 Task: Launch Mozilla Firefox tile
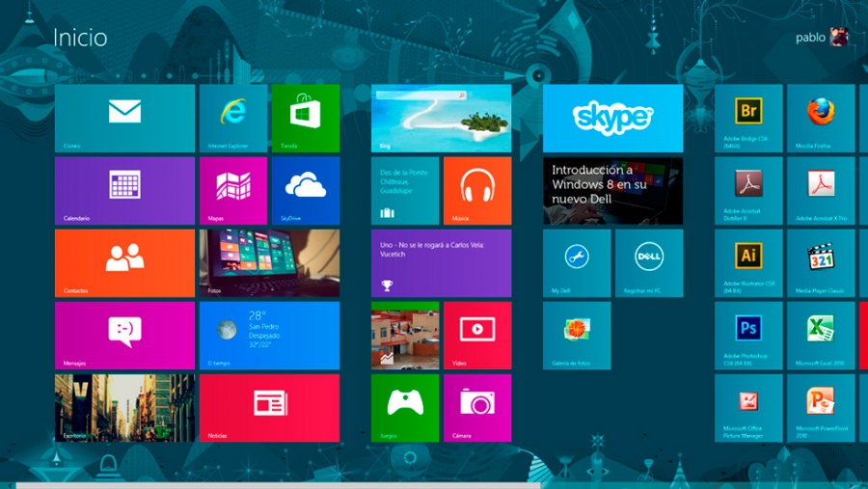(821, 118)
